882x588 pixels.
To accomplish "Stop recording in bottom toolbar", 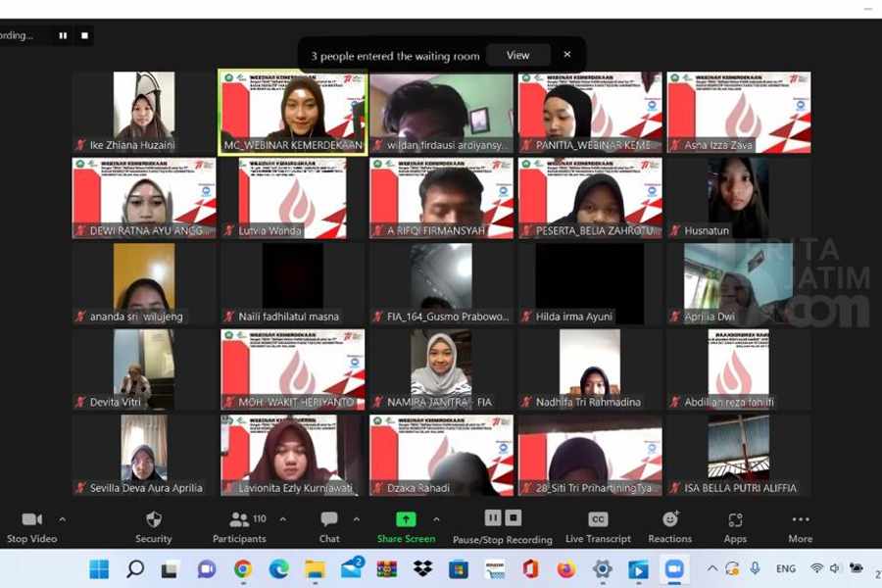I will 513,517.
